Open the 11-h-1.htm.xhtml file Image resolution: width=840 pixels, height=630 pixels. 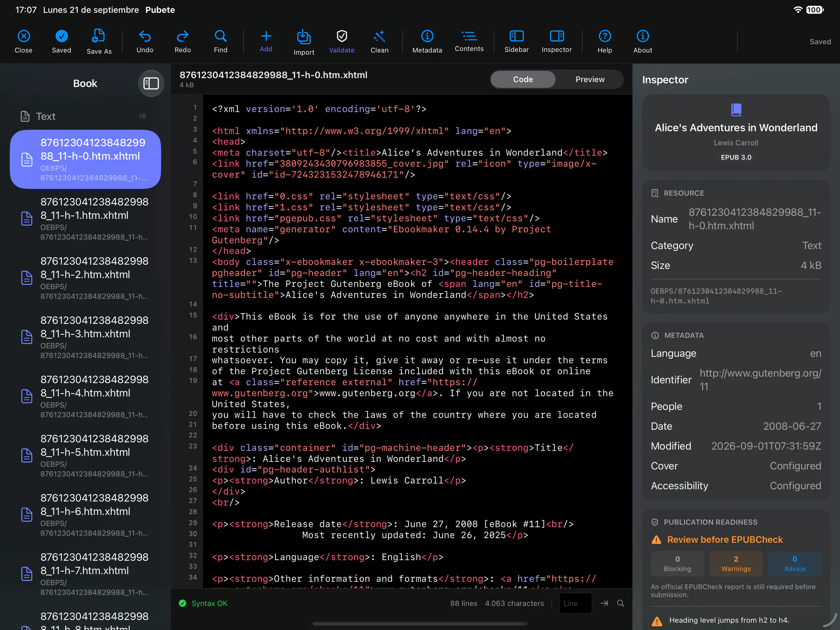(85, 219)
